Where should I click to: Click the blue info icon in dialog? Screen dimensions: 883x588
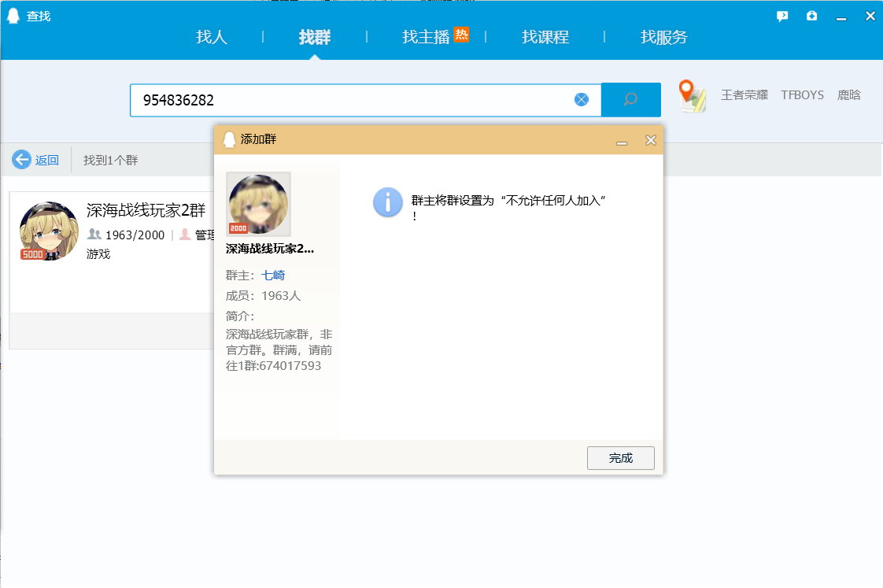387,202
